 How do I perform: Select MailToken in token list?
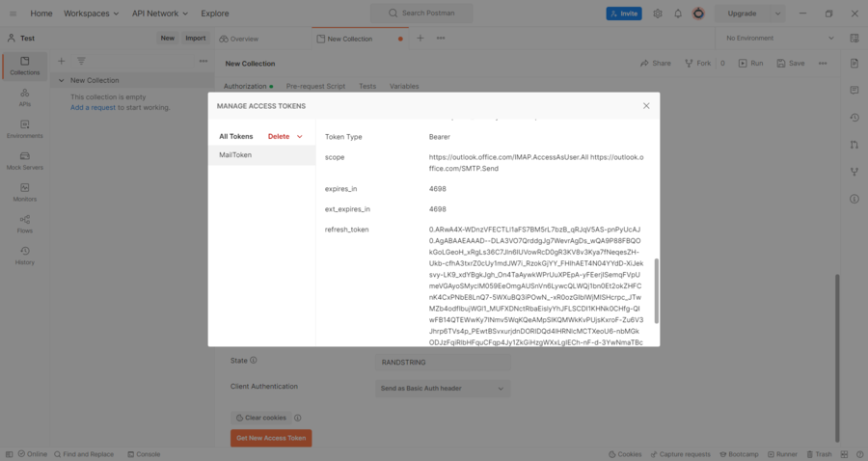tap(261, 155)
